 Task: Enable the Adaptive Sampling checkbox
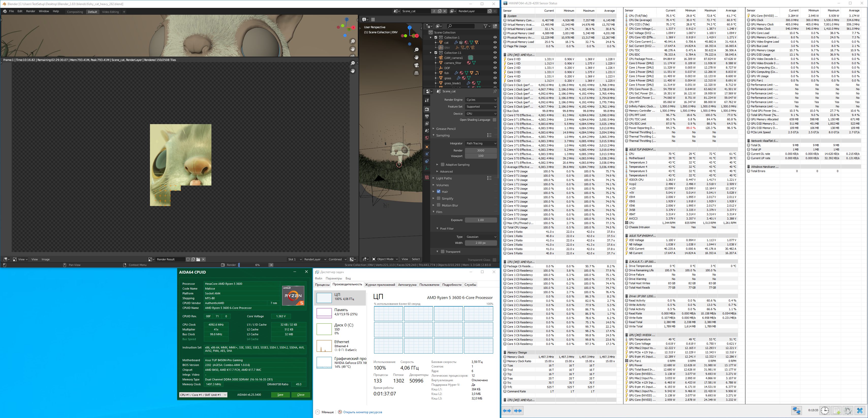tap(442, 164)
